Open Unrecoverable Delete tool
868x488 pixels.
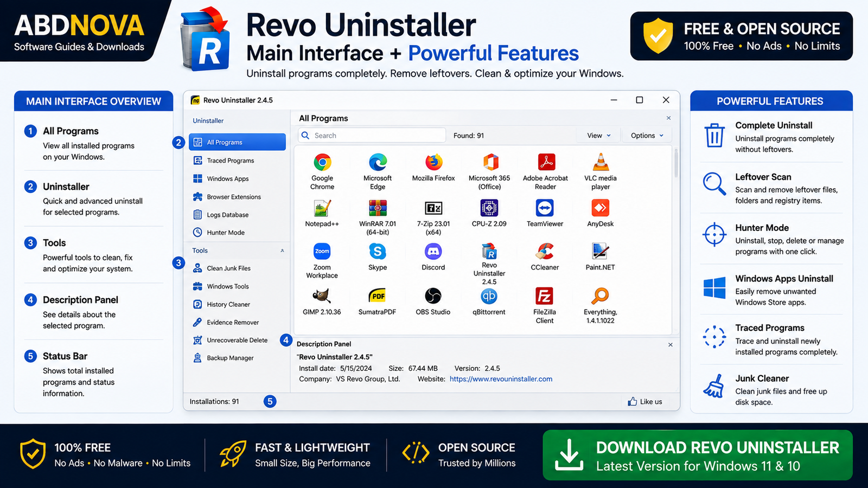(237, 340)
